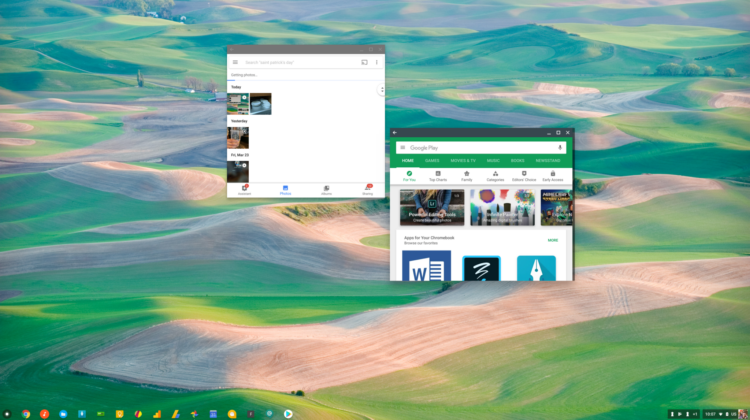
Task: Click the MORE link for Chromebook apps
Action: pyautogui.click(x=553, y=240)
